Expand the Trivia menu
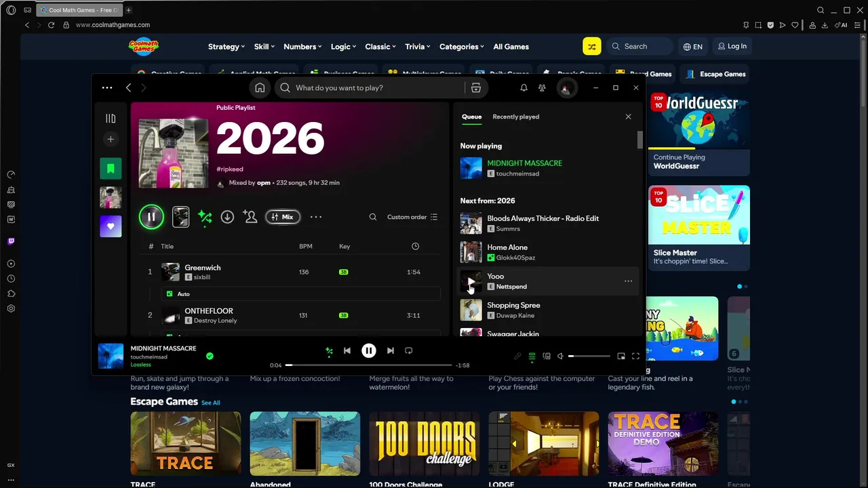Image resolution: width=868 pixels, height=488 pixels. [x=417, y=47]
